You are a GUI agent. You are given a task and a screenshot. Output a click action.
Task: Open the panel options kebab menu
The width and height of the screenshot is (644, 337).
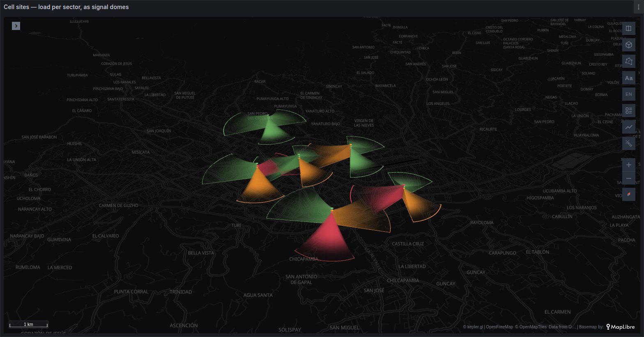639,7
